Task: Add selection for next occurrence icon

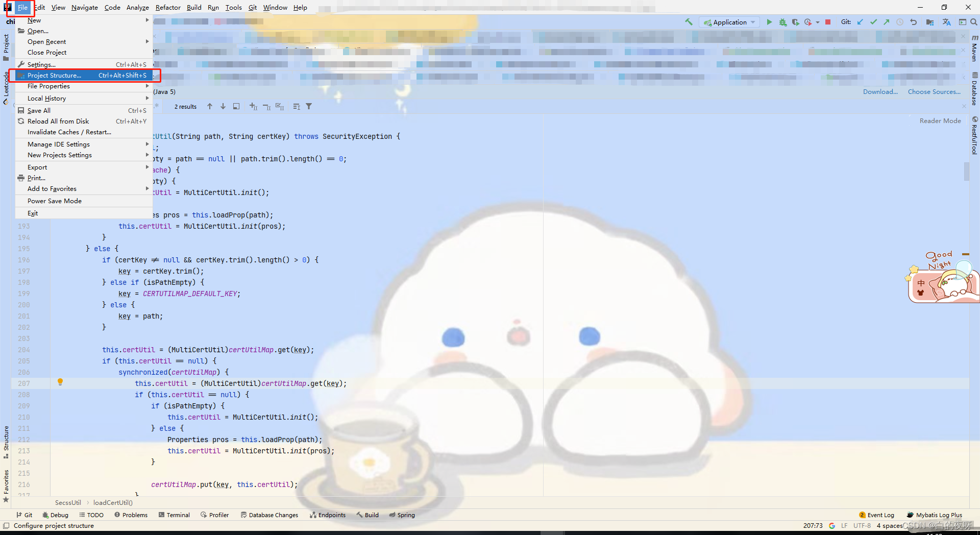Action: pyautogui.click(x=253, y=106)
